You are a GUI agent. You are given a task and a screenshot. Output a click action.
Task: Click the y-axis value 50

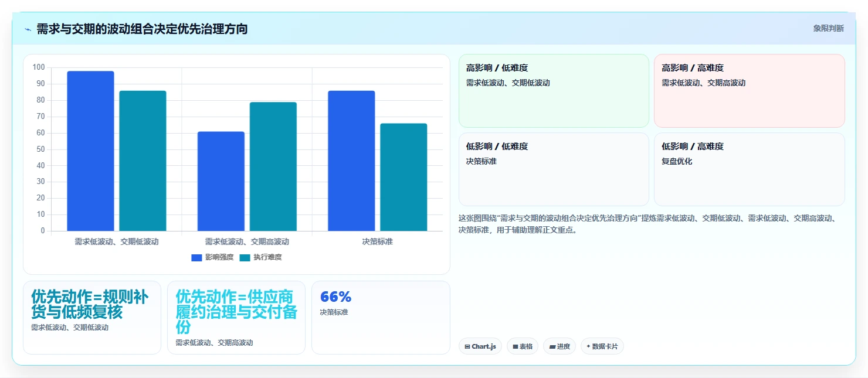[40, 149]
